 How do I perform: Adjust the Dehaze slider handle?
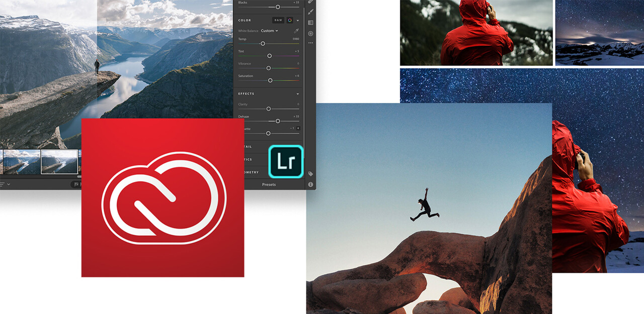pyautogui.click(x=278, y=121)
